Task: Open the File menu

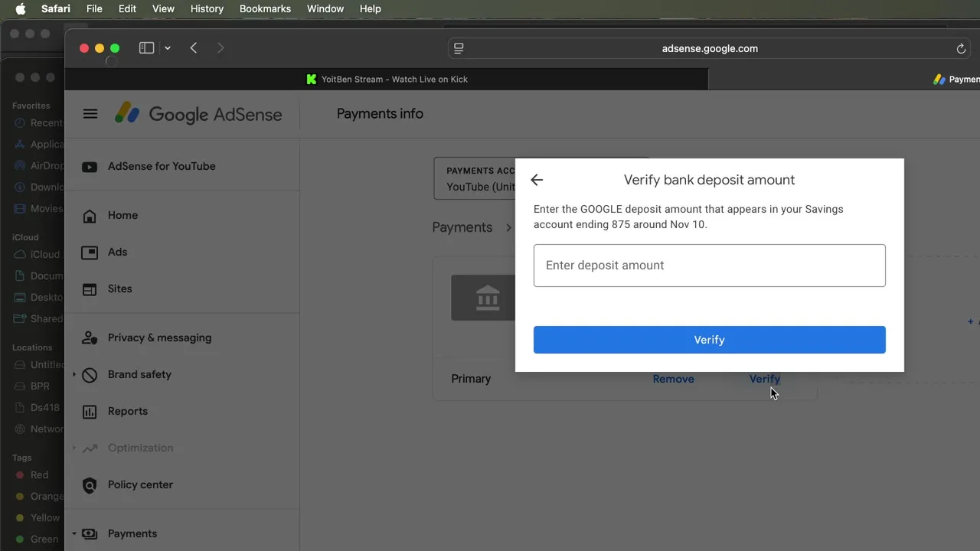Action: pyautogui.click(x=94, y=8)
